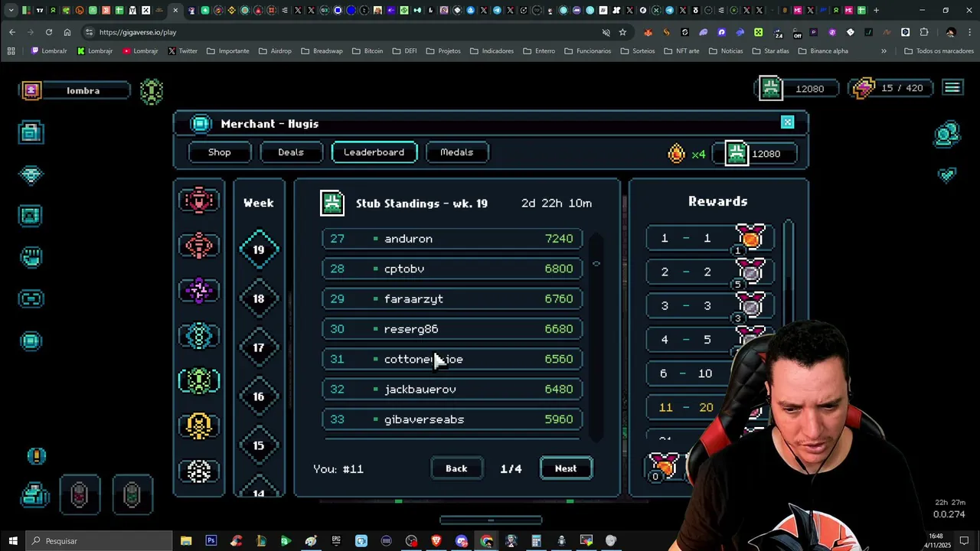The height and width of the screenshot is (551, 980).
Task: Click the Windows Start button
Action: click(13, 541)
